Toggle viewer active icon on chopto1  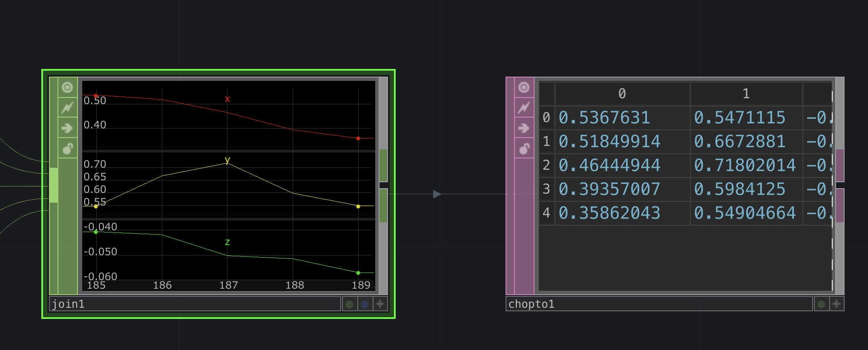(x=524, y=88)
